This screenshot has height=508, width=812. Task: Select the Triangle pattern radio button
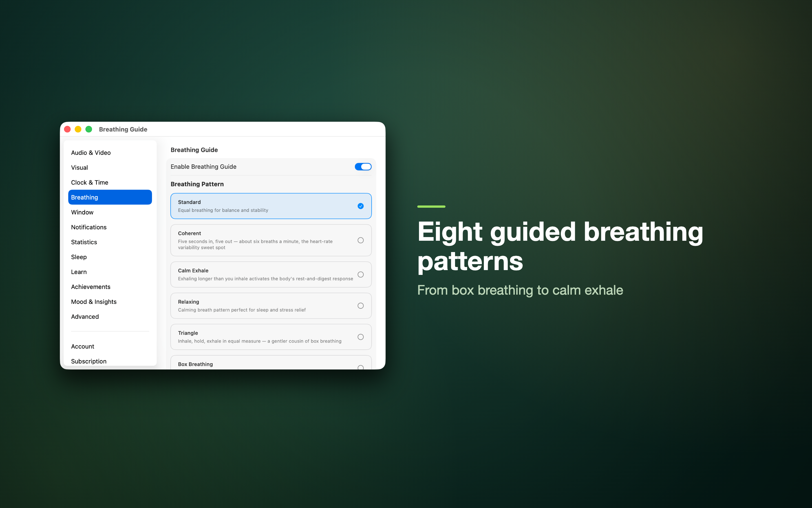tap(360, 337)
